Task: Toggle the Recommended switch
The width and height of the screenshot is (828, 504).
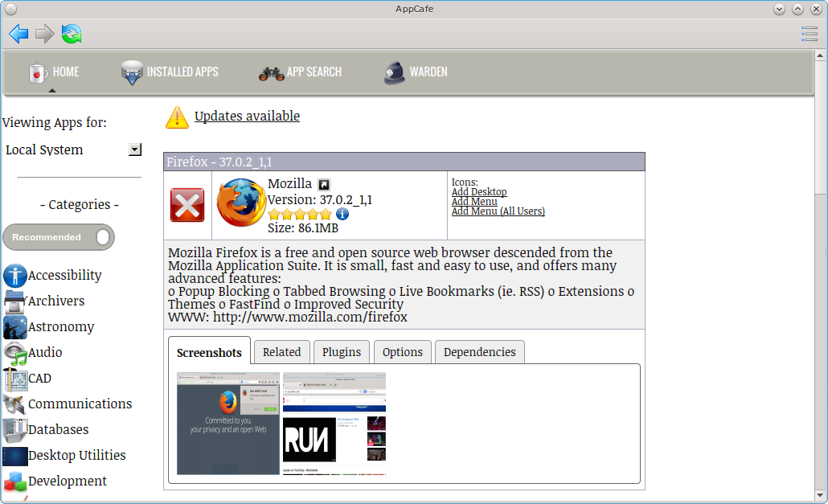Action: 59,237
